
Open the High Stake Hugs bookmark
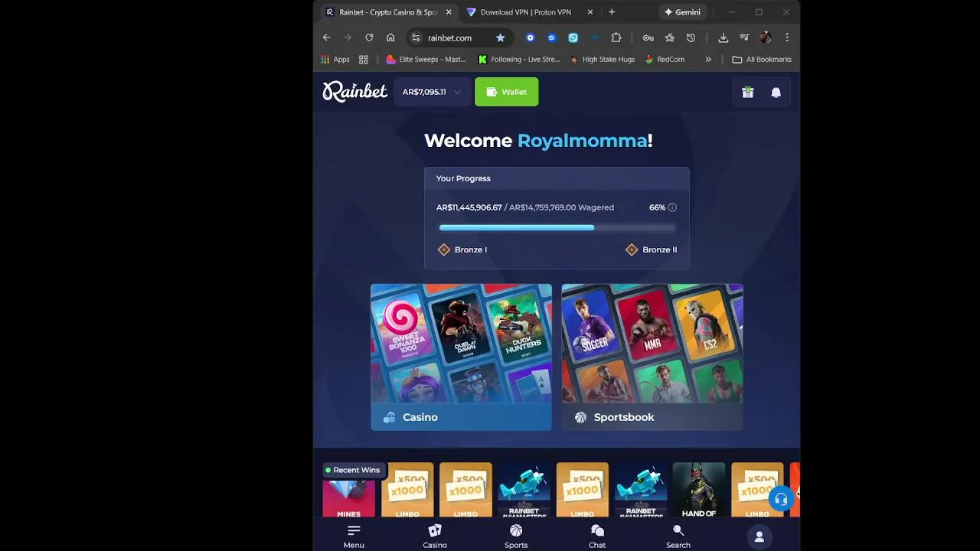point(602,60)
